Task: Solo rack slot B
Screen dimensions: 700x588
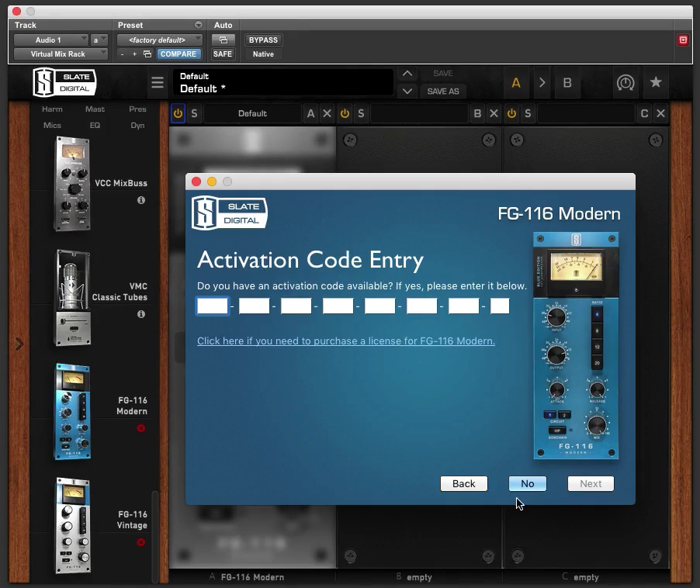Action: pos(361,113)
